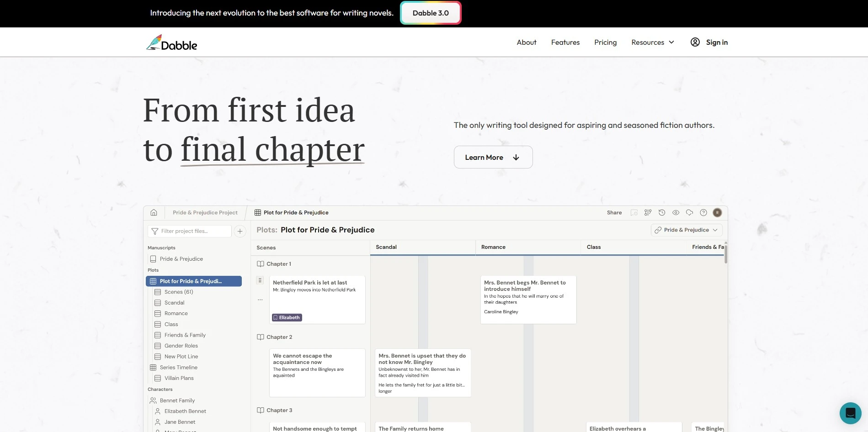Click the Chapter 2 book icon
This screenshot has height=432, width=868.
261,337
